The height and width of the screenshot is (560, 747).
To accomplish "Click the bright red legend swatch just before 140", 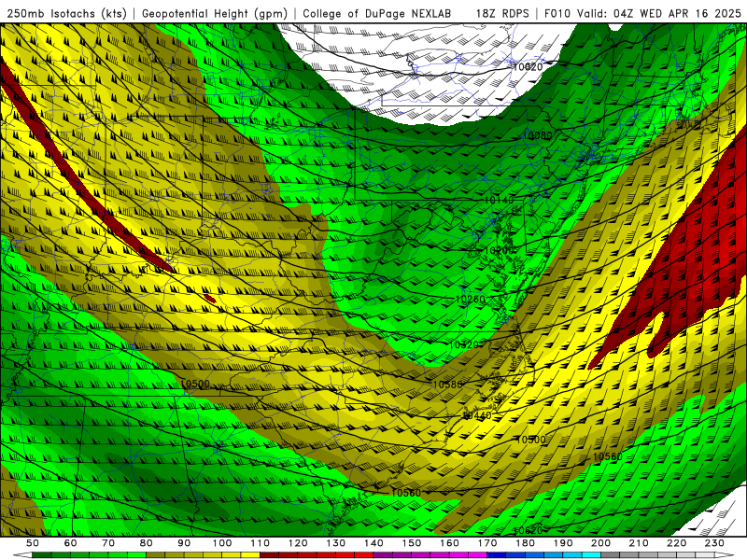I will tap(364, 555).
